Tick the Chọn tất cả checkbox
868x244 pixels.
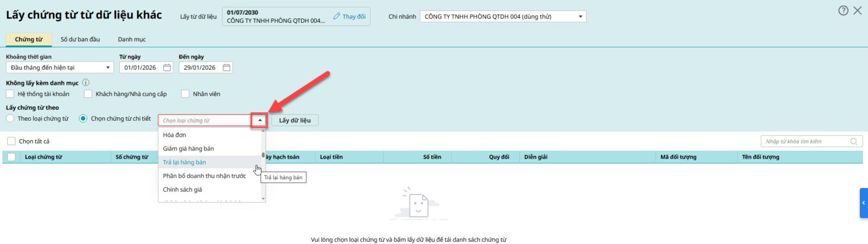(x=11, y=141)
